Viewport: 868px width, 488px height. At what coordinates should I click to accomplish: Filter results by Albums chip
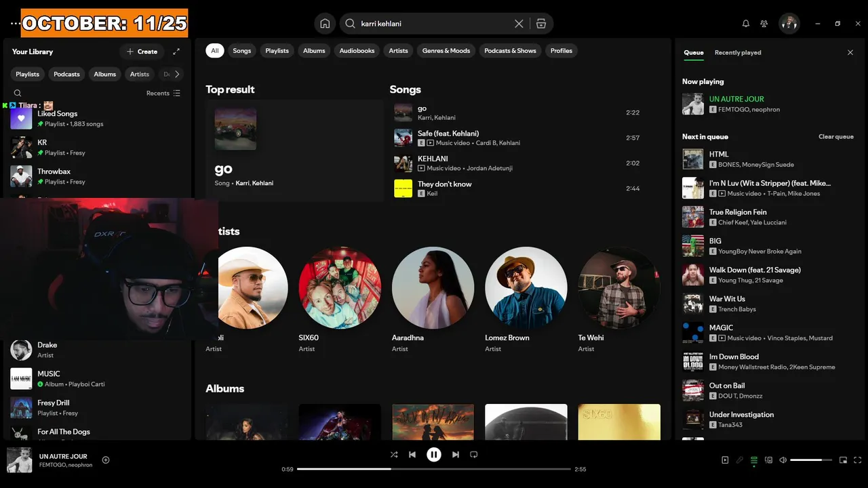pyautogui.click(x=314, y=51)
